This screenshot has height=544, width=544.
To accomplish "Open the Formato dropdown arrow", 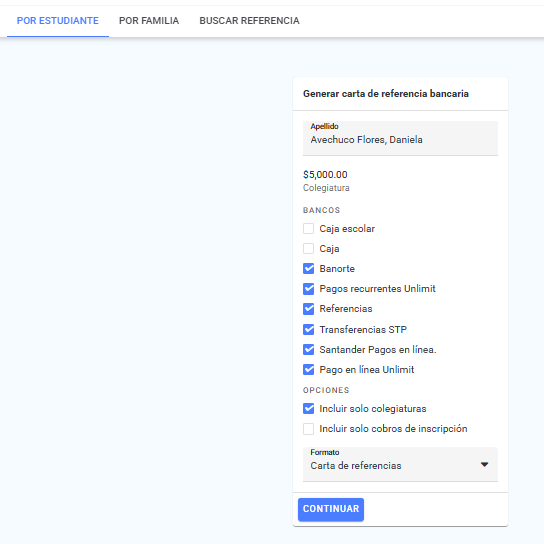I will click(484, 465).
